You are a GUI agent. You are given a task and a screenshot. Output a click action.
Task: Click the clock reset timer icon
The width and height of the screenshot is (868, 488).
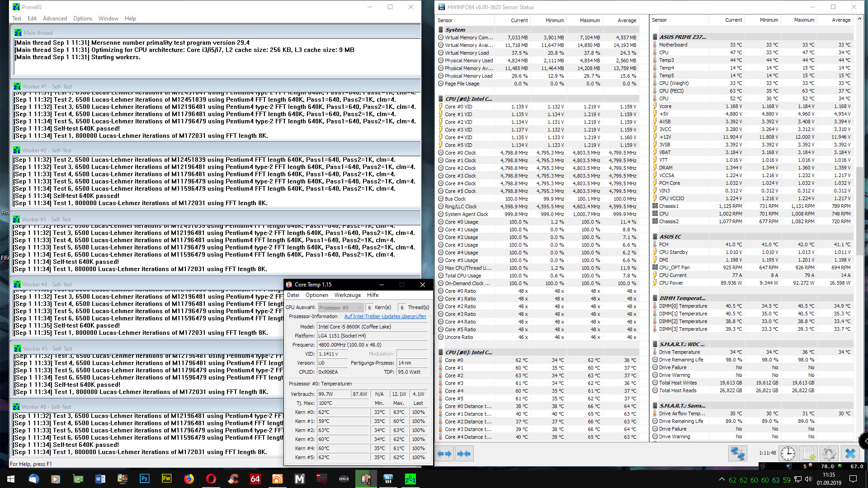788,453
